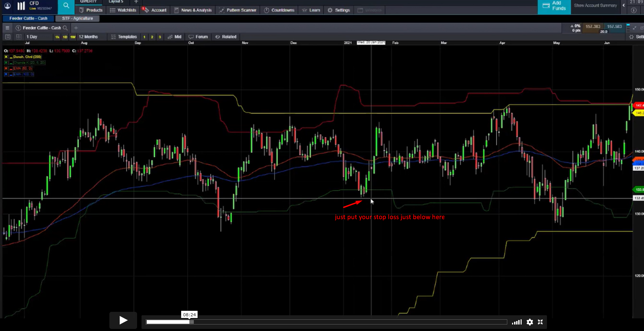Switch to QWERTY layout tab

coord(88,2)
